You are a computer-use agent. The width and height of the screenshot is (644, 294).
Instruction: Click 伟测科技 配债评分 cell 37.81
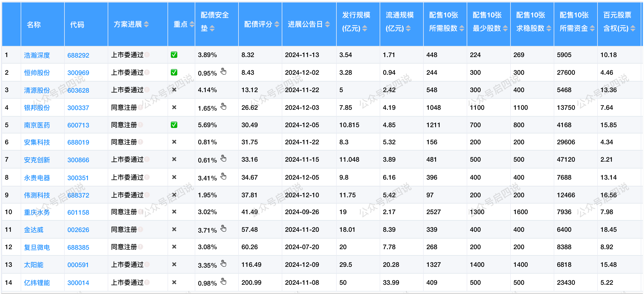click(249, 195)
